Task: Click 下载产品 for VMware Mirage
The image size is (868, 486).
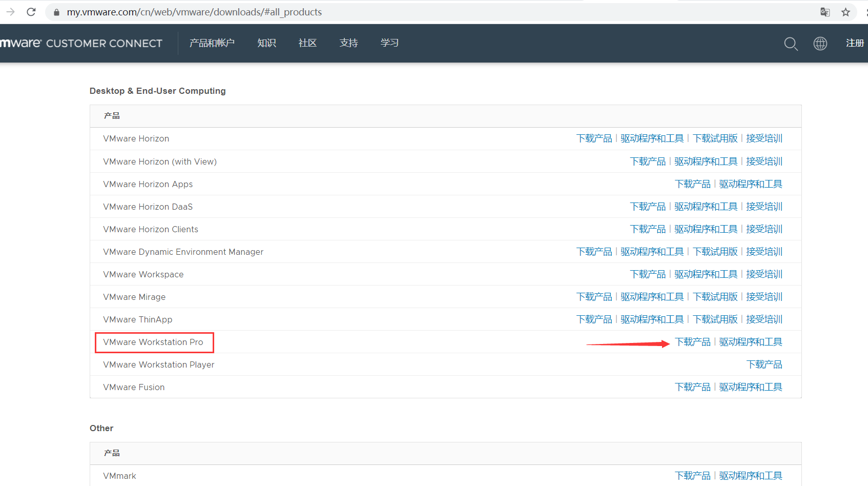Action: pos(594,297)
